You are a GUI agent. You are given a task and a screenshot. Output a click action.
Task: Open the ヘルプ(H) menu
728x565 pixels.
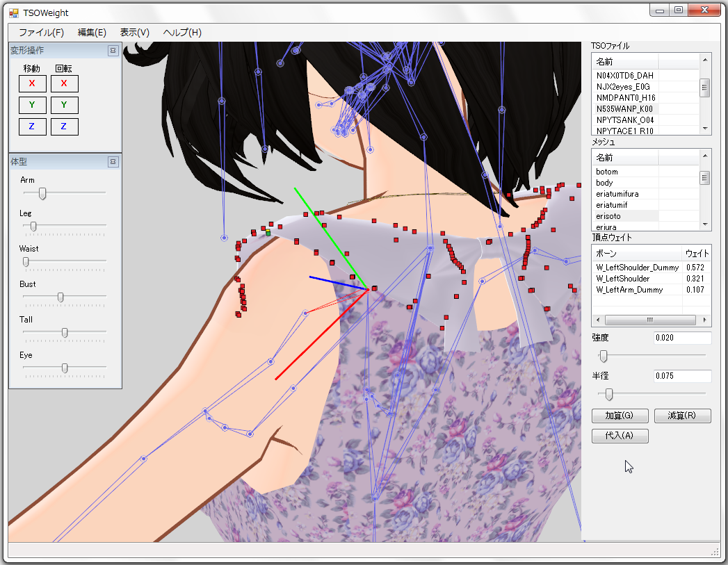coord(182,33)
